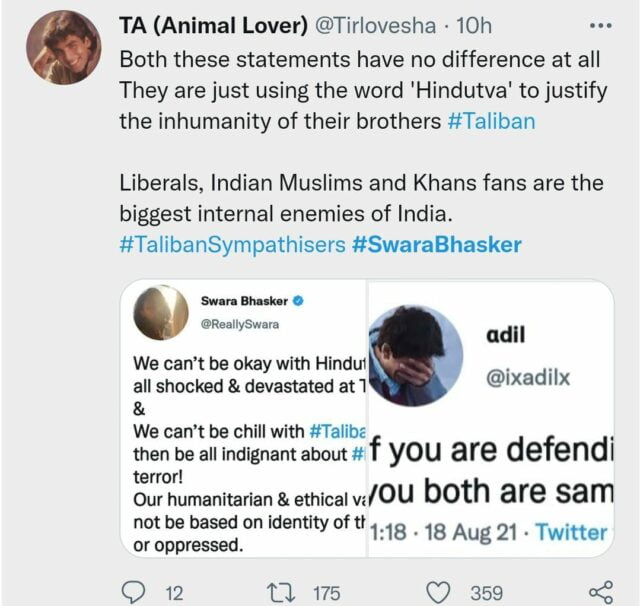640x606 pixels.
Task: Click Swara Bhasker's verified badge
Action: coord(297,300)
